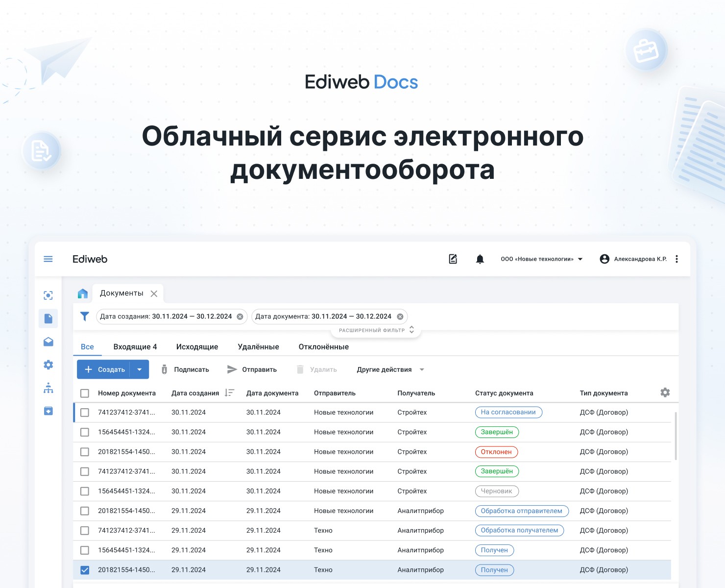Open the company selector ООО «Новые технологии»
Screen dimensions: 725x588
coord(541,259)
